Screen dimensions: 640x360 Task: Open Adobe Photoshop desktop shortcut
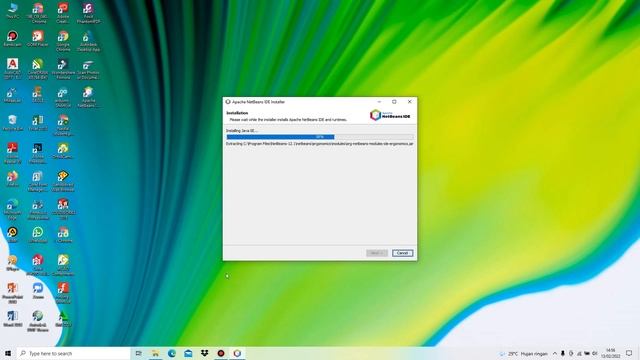click(38, 153)
